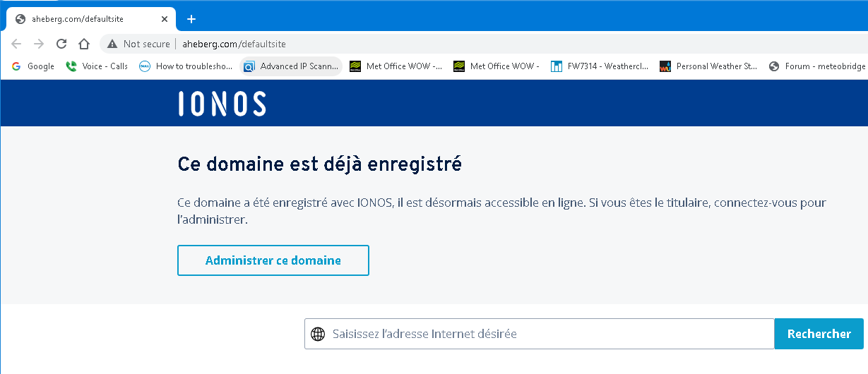Click the Saisissez l'adresse Internet désirée field
The image size is (868, 374).
click(540, 334)
